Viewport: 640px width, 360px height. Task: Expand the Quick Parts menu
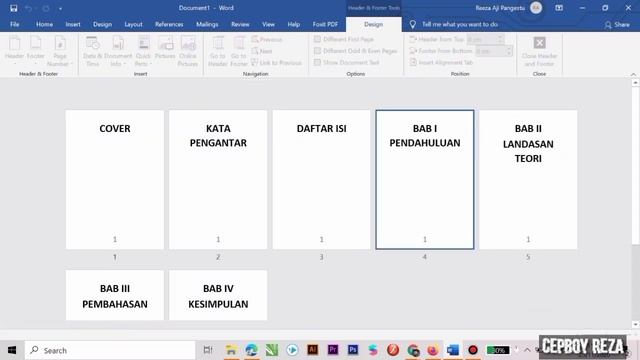(143, 51)
